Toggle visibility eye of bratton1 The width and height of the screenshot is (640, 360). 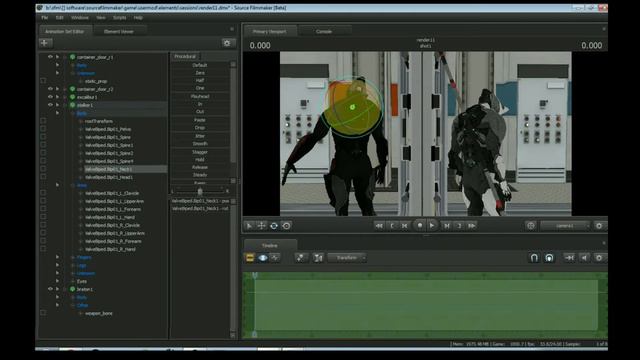coord(50,289)
